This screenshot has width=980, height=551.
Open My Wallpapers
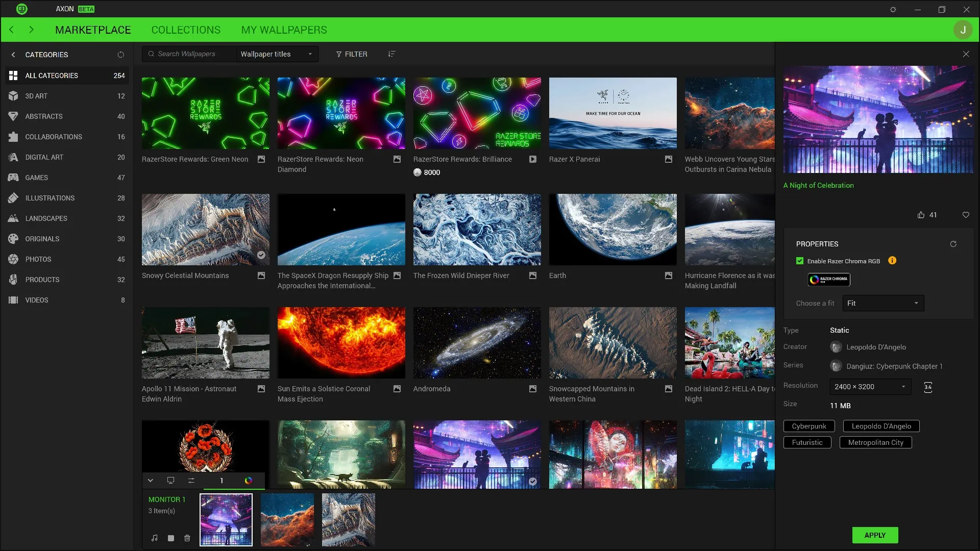click(284, 30)
